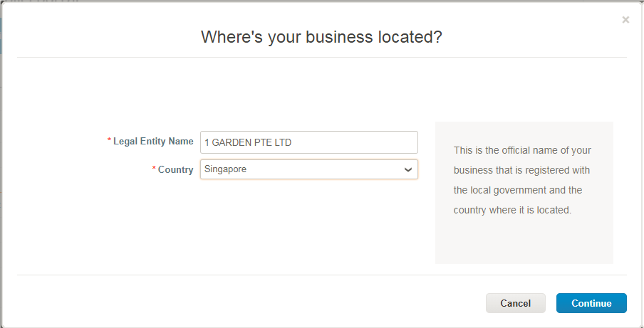Select the Country combo box showing Singapore

309,169
